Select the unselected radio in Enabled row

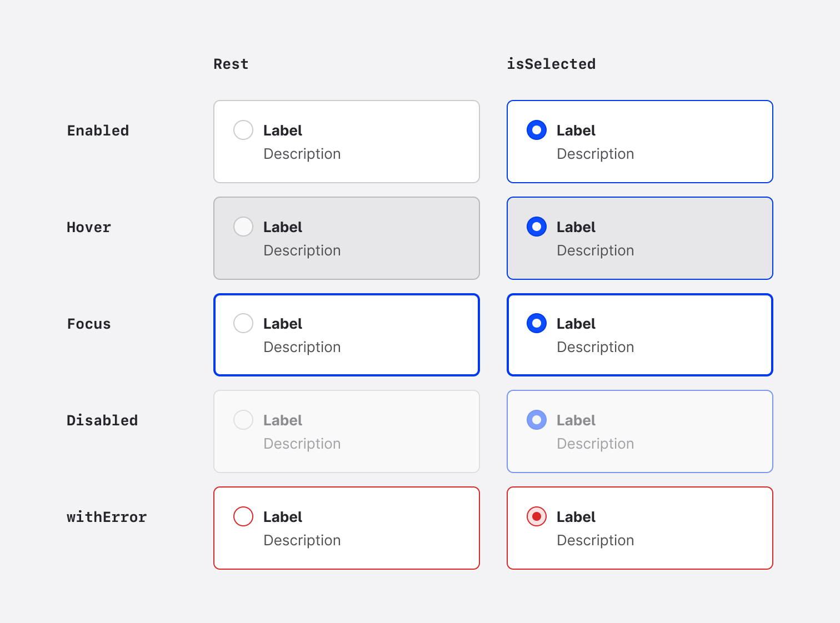tap(243, 130)
